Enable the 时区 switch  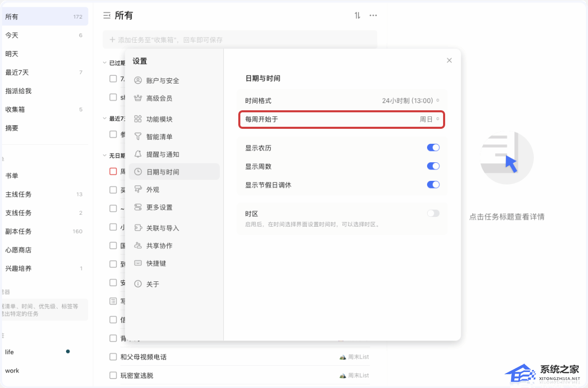click(433, 213)
